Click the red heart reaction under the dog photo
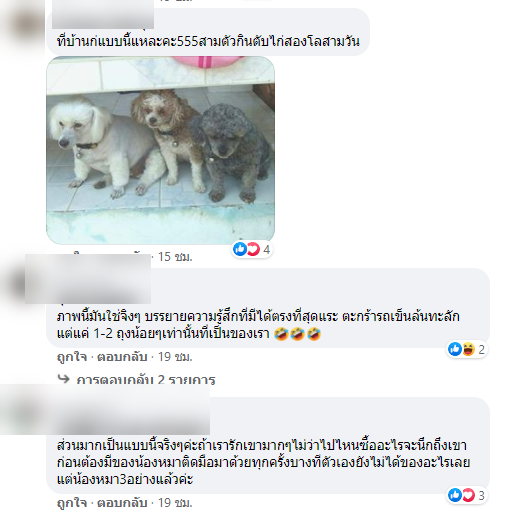 [253, 249]
